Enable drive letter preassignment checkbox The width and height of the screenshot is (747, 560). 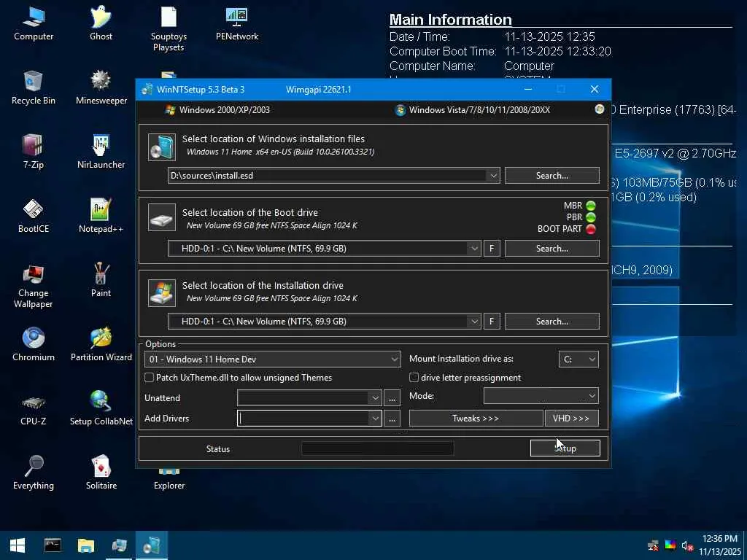414,378
